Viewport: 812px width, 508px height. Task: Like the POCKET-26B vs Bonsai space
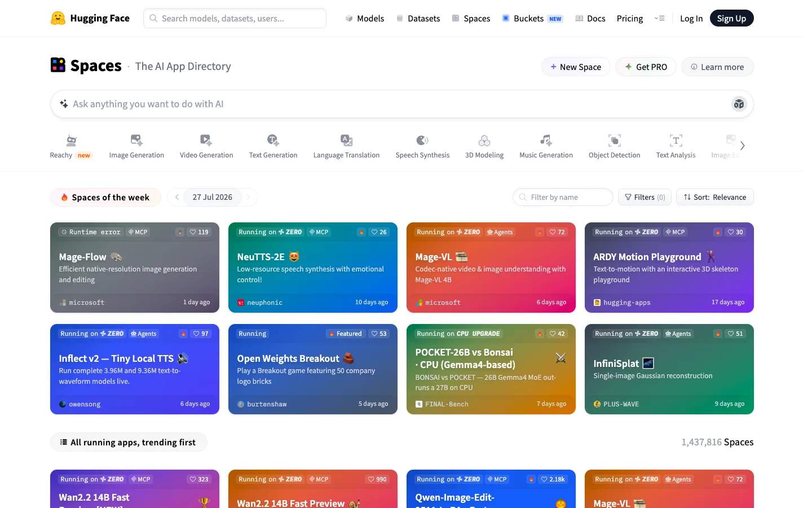pyautogui.click(x=557, y=334)
